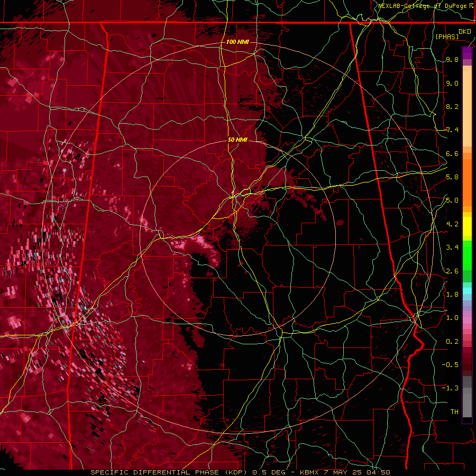Screen dimensions: 476x476
Task: Pick the yellow segment of the color bar
Action: [x=467, y=226]
